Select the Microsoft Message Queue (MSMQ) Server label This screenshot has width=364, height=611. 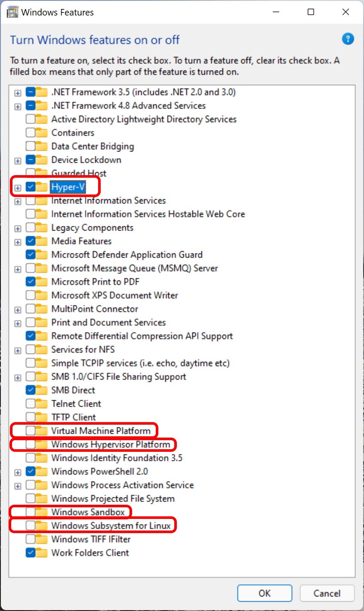[135, 268]
